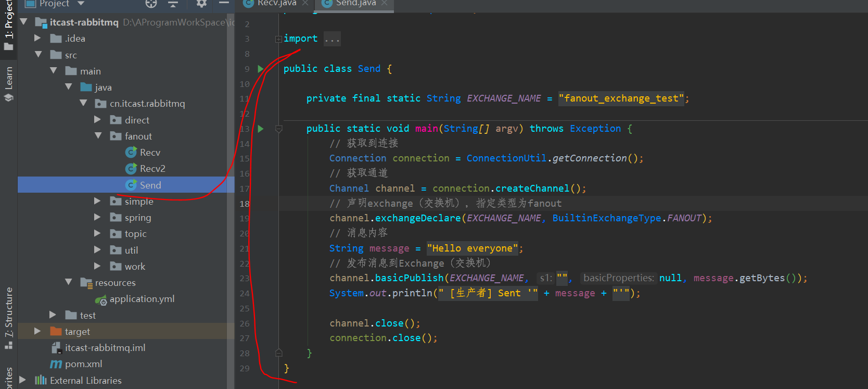This screenshot has height=389, width=868.
Task: Click the orange target folder icon
Action: point(56,332)
